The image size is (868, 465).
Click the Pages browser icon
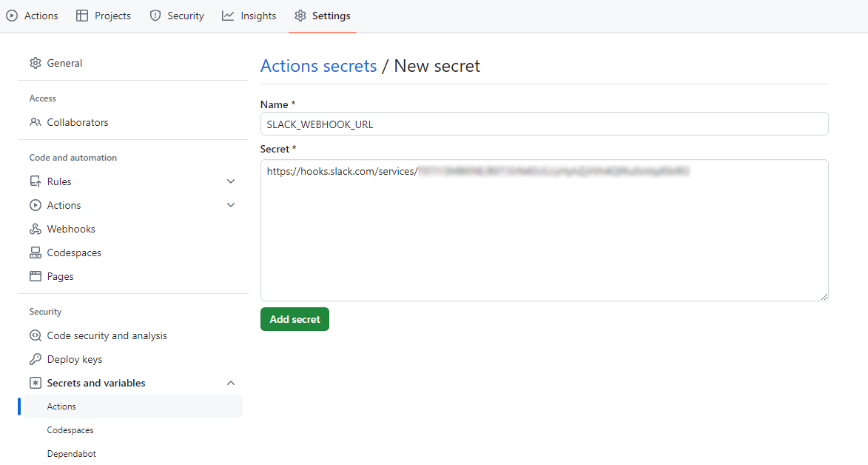point(36,276)
